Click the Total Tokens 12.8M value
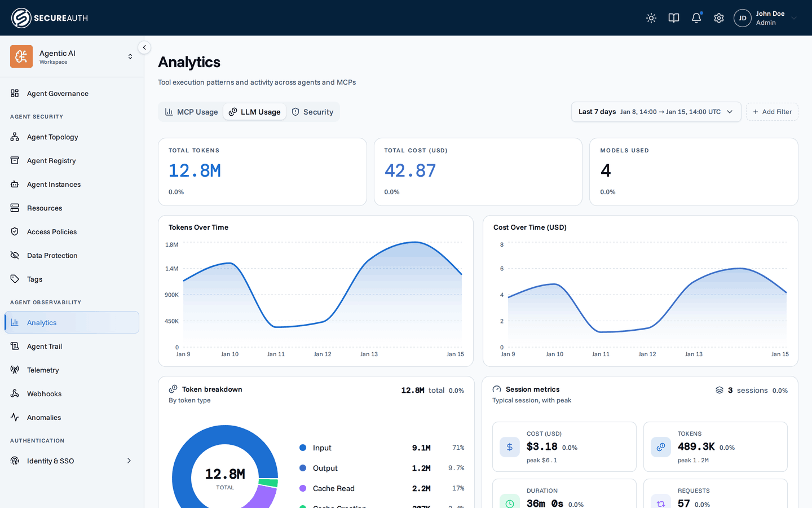The image size is (812, 508). 195,170
